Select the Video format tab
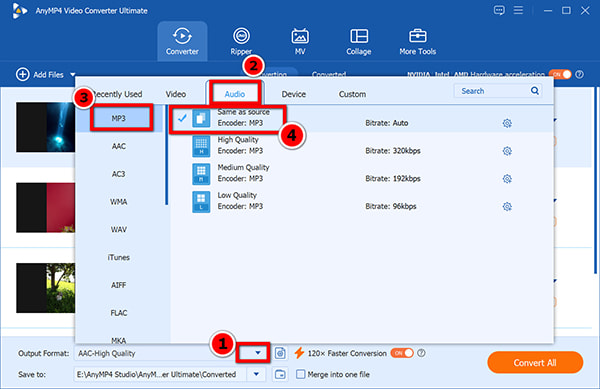Image resolution: width=600 pixels, height=389 pixels. (x=176, y=94)
